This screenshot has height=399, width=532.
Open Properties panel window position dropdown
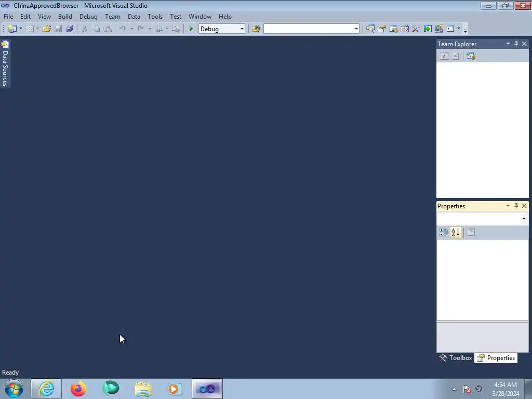[508, 206]
